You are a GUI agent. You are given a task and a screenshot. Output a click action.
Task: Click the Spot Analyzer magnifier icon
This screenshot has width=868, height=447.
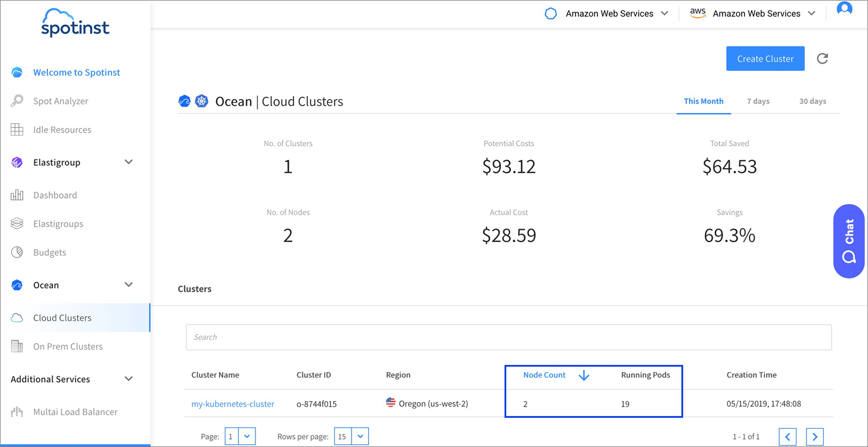[x=17, y=101]
